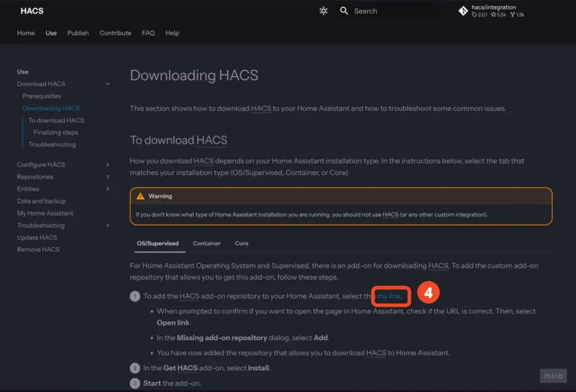Open the Publish menu item
The height and width of the screenshot is (392, 576).
(x=78, y=33)
